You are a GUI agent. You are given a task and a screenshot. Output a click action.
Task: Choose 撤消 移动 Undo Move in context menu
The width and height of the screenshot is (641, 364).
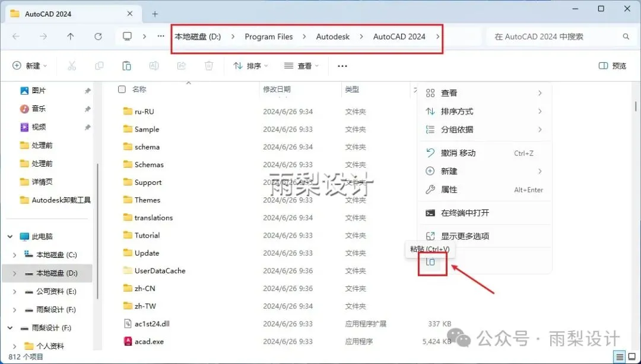pyautogui.click(x=484, y=153)
